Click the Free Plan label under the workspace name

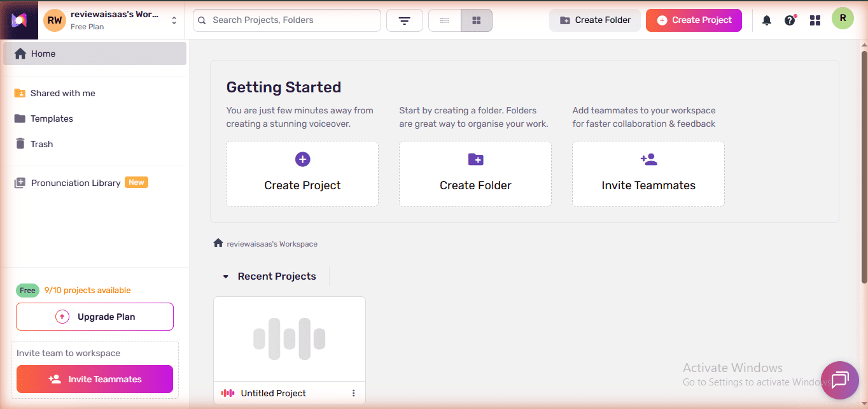coord(87,27)
